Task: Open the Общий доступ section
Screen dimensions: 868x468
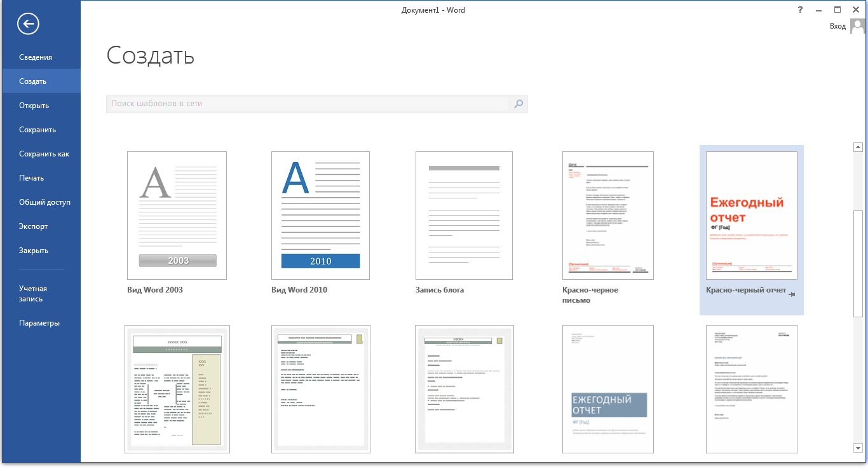Action: click(45, 202)
